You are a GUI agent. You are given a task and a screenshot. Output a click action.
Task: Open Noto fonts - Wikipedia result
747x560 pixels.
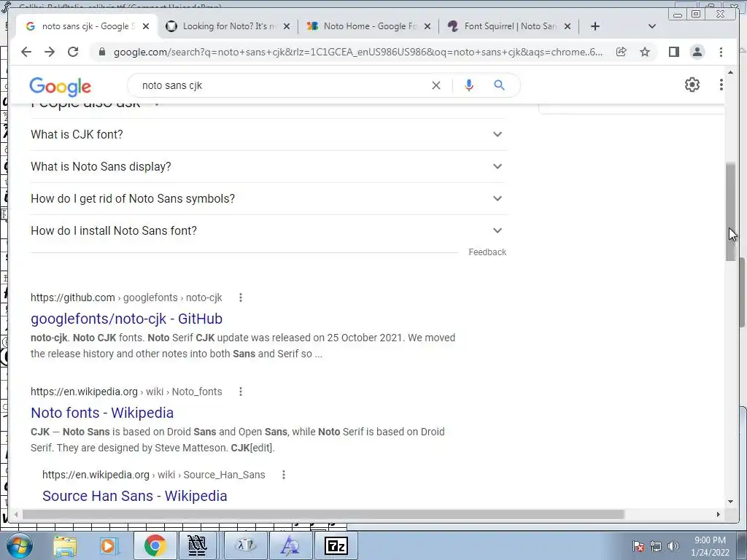coord(102,413)
